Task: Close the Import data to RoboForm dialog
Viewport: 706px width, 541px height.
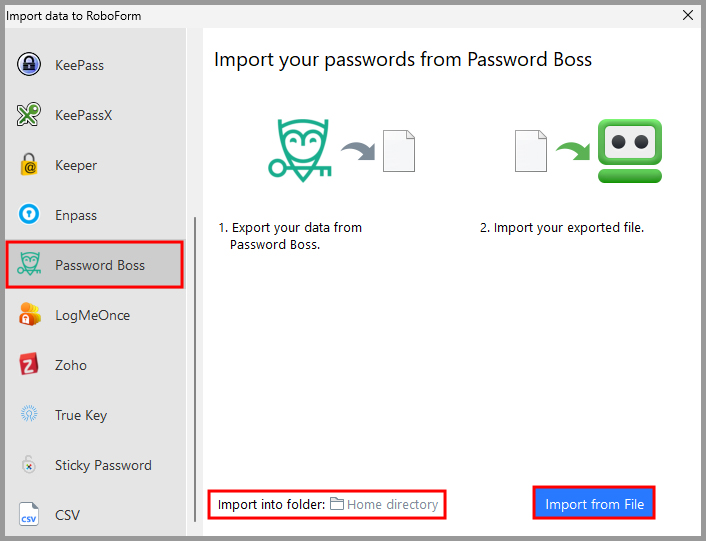Action: 687,14
